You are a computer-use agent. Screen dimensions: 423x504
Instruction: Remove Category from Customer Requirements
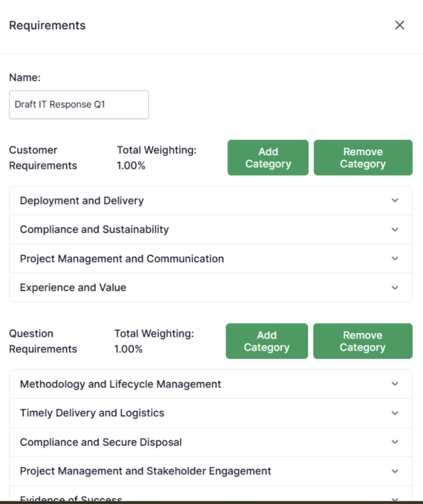pyautogui.click(x=363, y=157)
